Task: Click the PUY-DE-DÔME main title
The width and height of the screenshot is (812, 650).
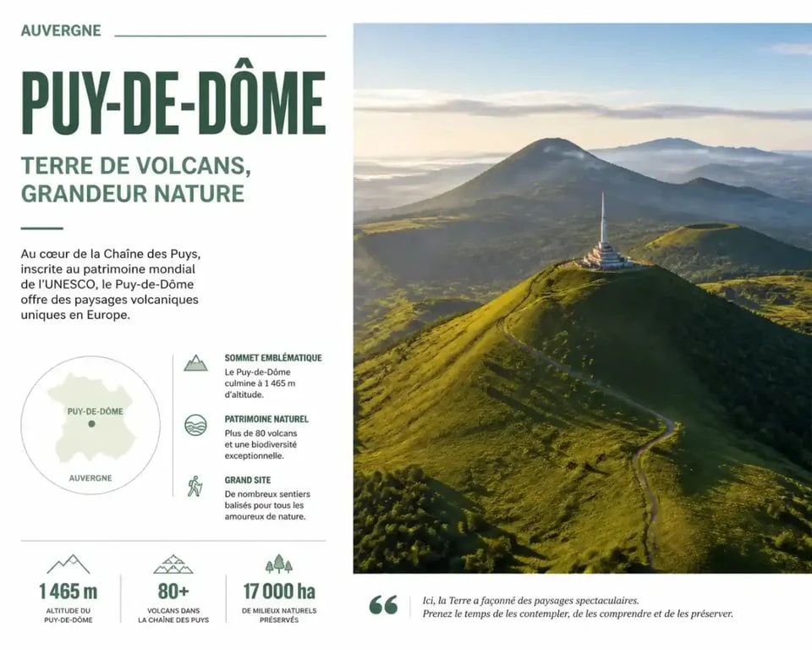Action: click(173, 98)
